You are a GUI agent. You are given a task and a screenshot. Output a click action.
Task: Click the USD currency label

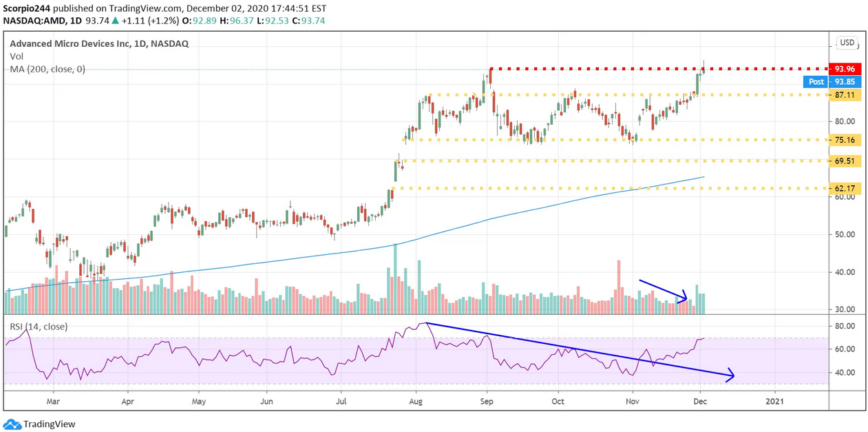[x=847, y=43]
